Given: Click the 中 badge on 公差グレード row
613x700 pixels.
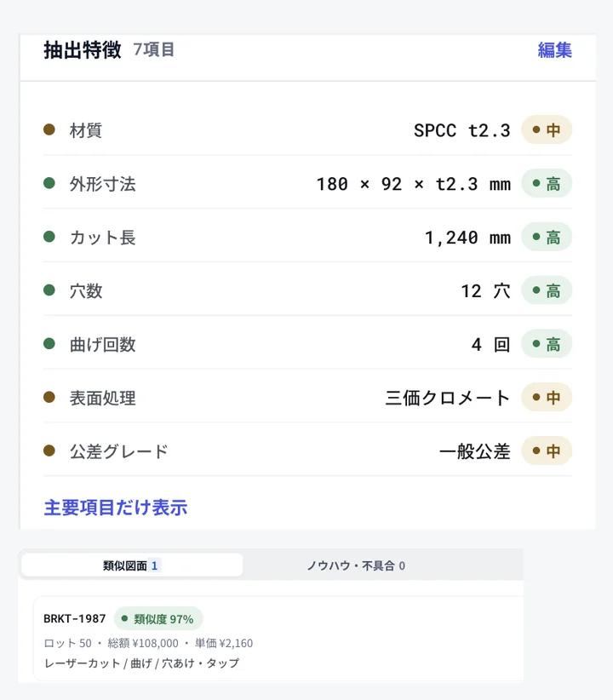Looking at the screenshot, I should [x=547, y=450].
